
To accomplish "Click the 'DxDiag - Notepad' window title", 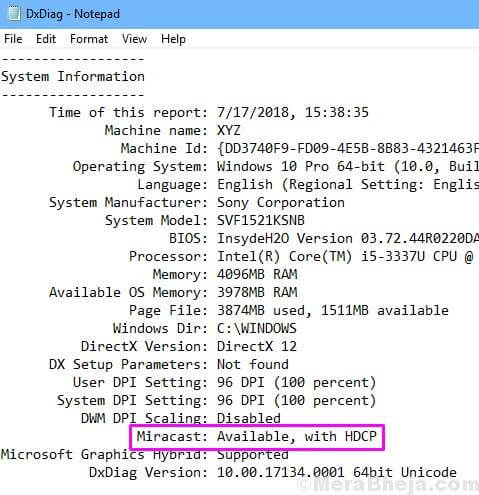I will click(73, 14).
